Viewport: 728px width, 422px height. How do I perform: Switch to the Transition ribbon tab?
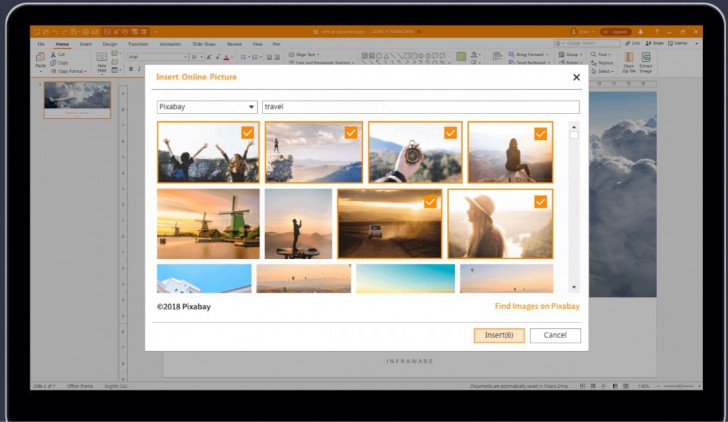(x=138, y=44)
